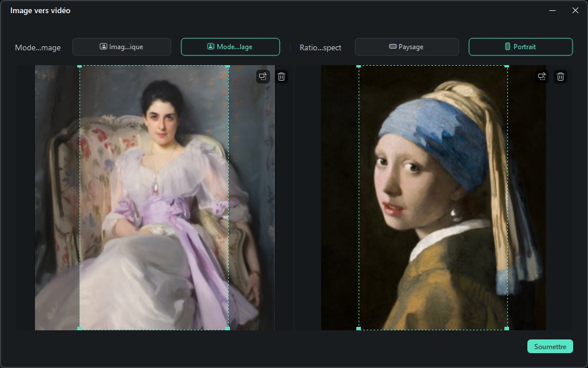Viewport: 588px width, 368px height.
Task: Delete the left portrait image
Action: (x=281, y=77)
